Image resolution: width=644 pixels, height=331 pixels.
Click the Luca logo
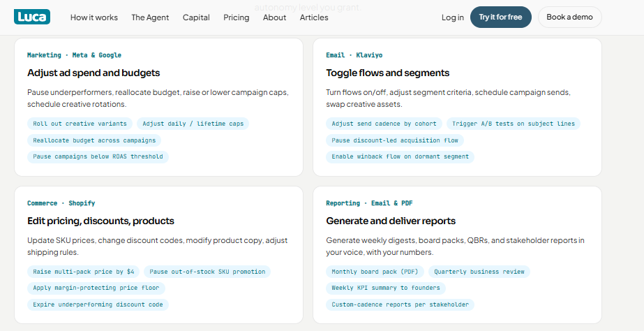(32, 17)
